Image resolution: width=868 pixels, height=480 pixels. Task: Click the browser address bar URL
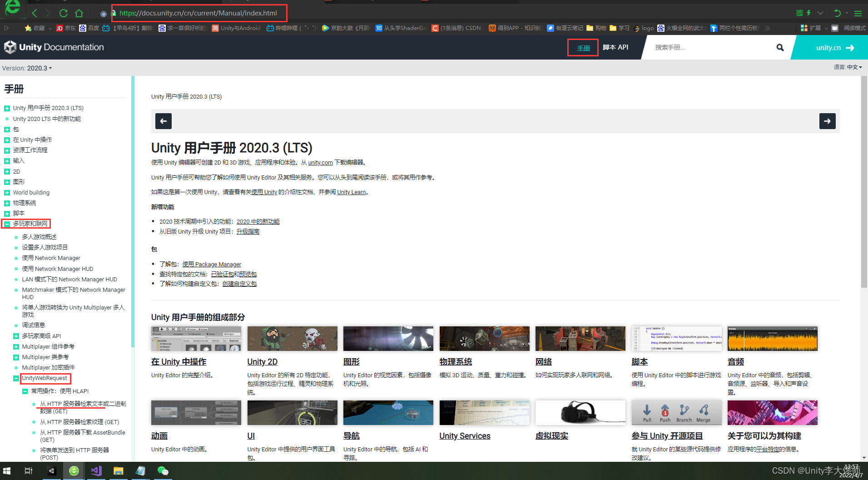(x=198, y=13)
